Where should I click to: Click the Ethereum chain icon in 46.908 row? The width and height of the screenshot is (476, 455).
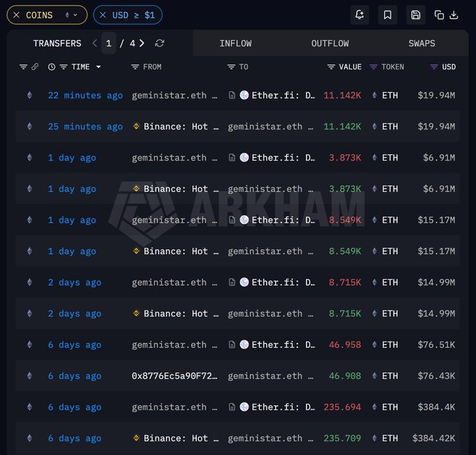click(x=29, y=376)
